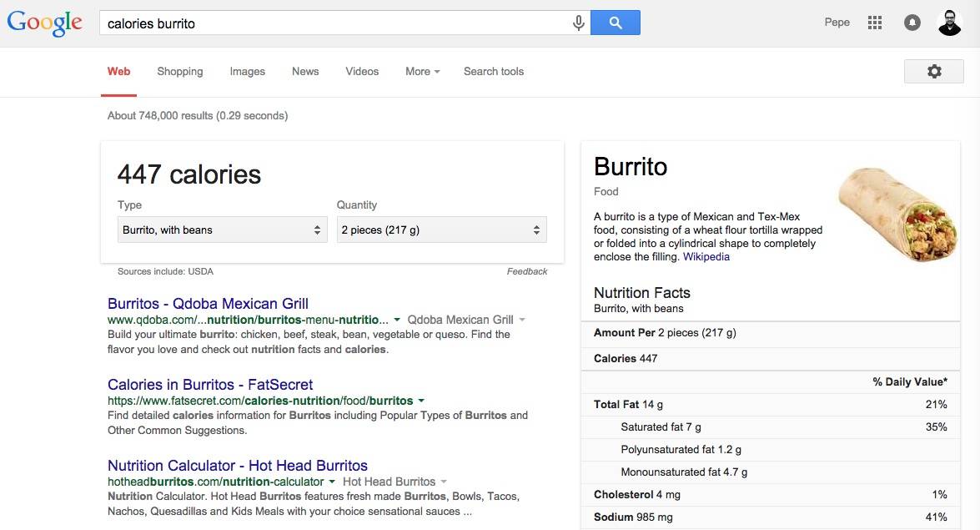Open Burritos - Qdoba Mexican Grill result
The height and width of the screenshot is (530, 980).
click(209, 304)
